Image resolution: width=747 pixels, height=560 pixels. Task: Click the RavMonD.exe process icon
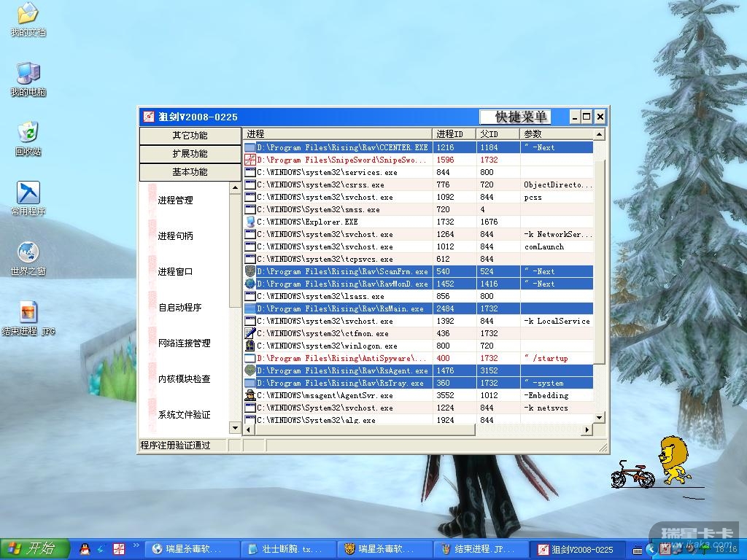point(250,284)
